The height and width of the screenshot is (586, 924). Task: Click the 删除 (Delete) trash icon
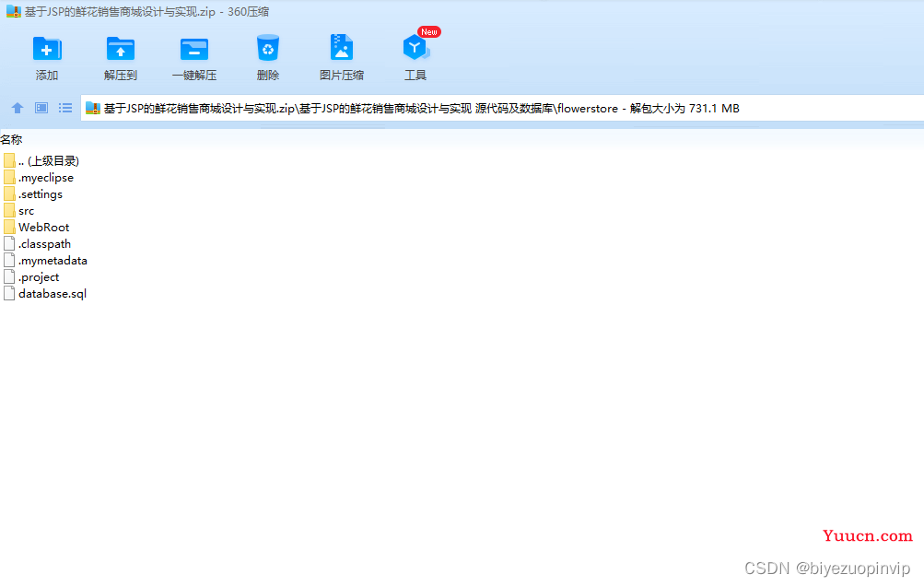coord(267,48)
